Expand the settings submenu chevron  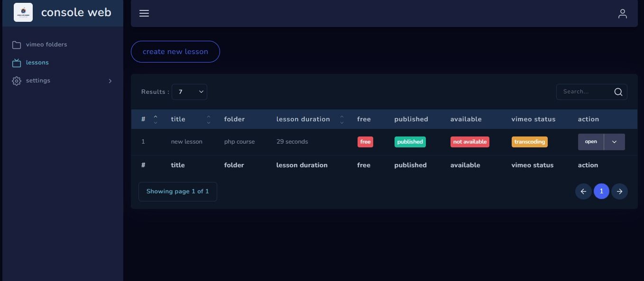click(110, 81)
